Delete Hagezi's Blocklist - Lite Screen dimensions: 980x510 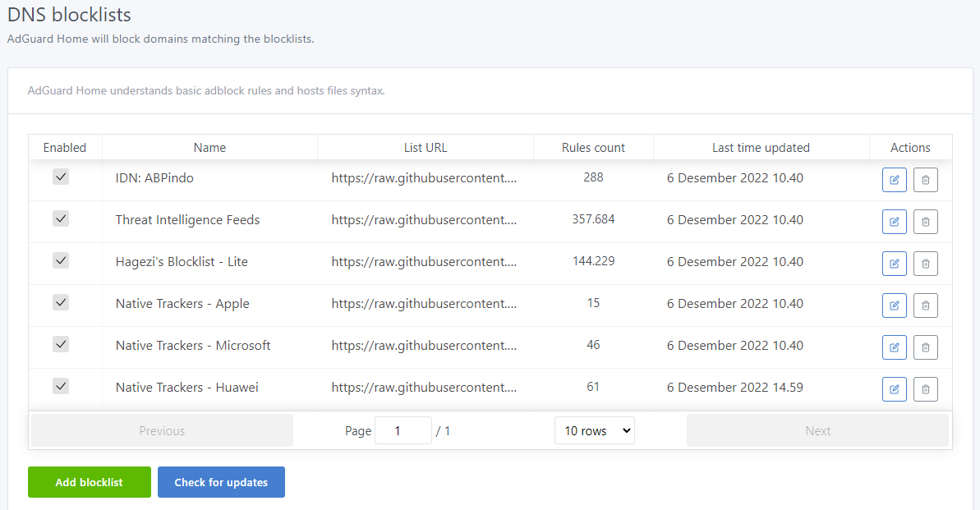[925, 263]
